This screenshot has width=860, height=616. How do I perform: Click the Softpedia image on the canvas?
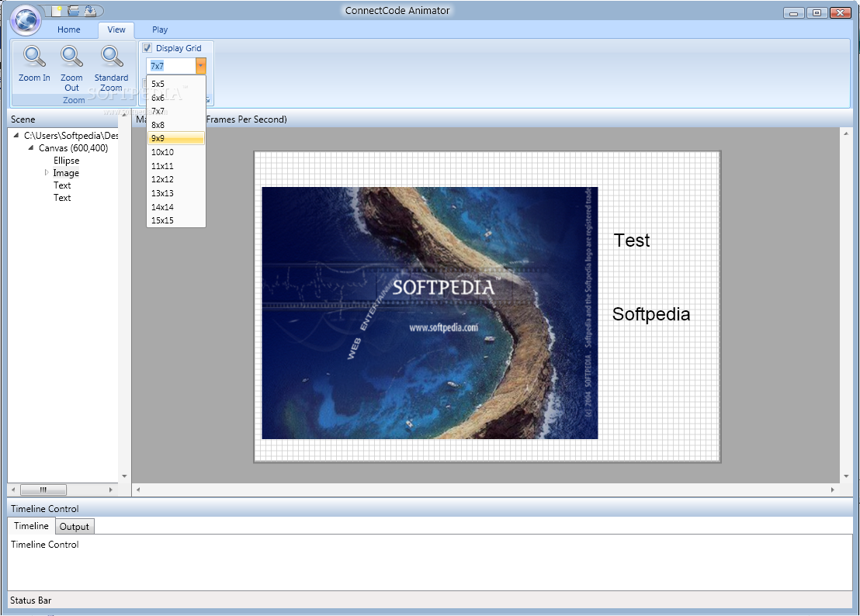point(429,313)
